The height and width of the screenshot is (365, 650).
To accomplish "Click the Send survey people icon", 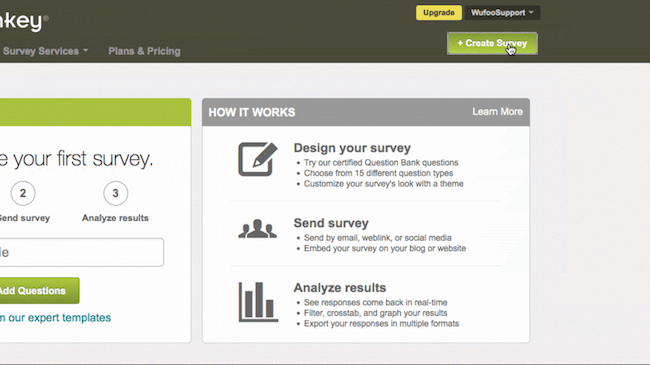I will pos(257,229).
